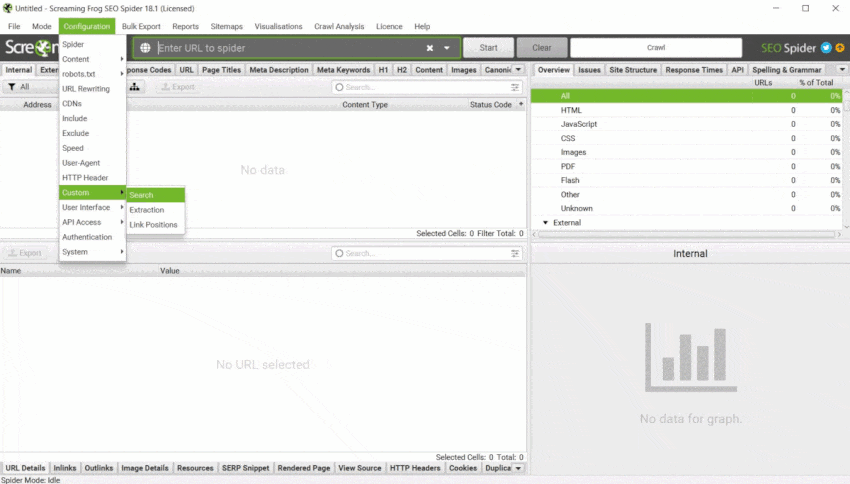Click the Clear button
Screen dimensions: 850x484
pyautogui.click(x=542, y=48)
